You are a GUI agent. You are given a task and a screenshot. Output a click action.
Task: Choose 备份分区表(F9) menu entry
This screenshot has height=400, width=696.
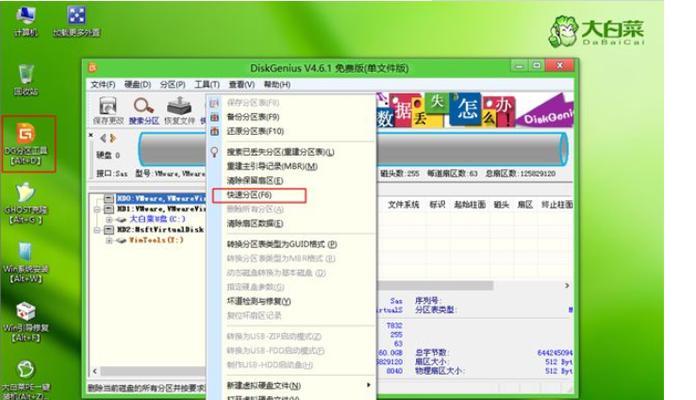(292, 117)
